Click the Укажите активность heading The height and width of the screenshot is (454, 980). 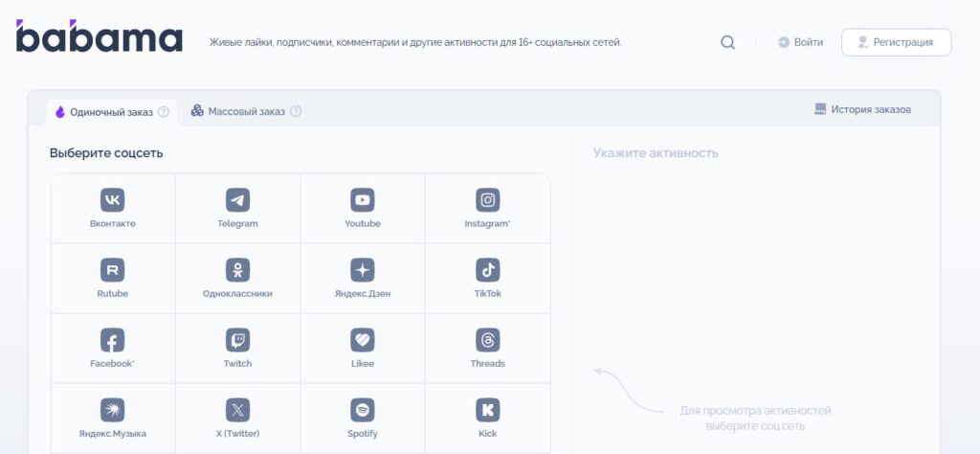(x=656, y=153)
